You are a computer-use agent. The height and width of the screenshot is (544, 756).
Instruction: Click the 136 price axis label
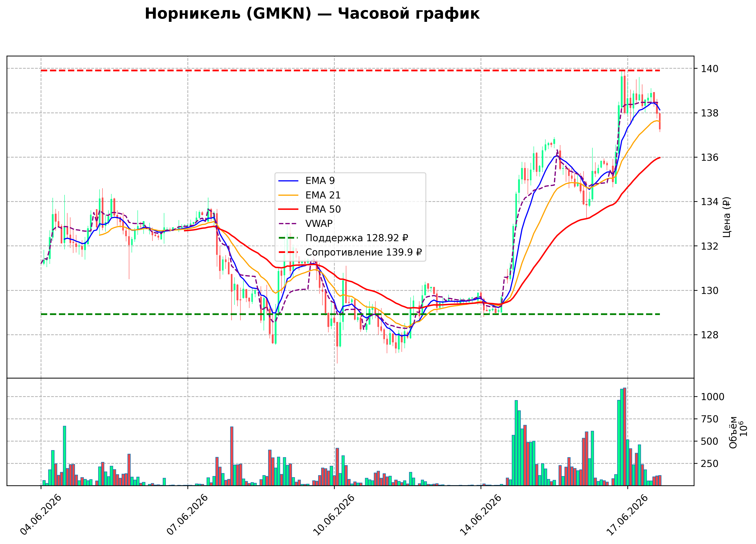tap(710, 158)
